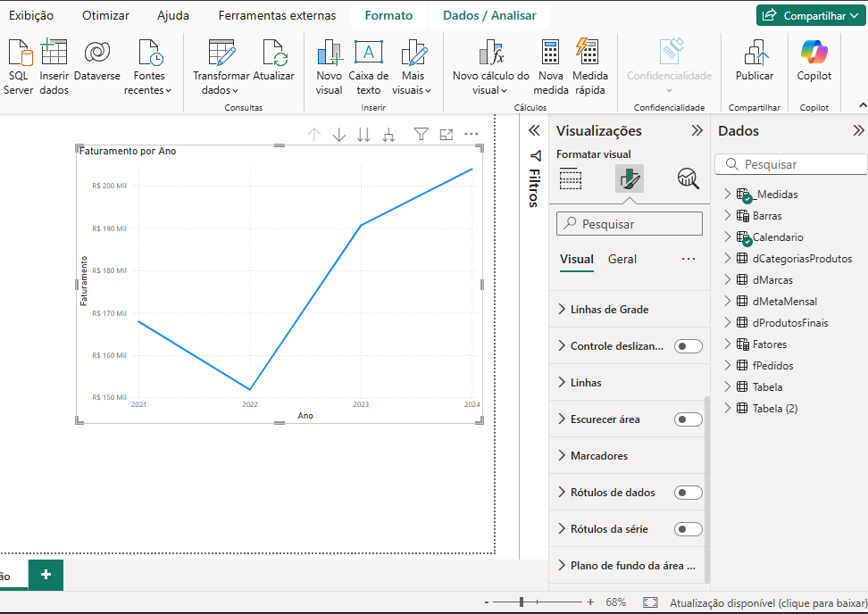
Task: Collapse the Visualizações pane
Action: [x=697, y=130]
